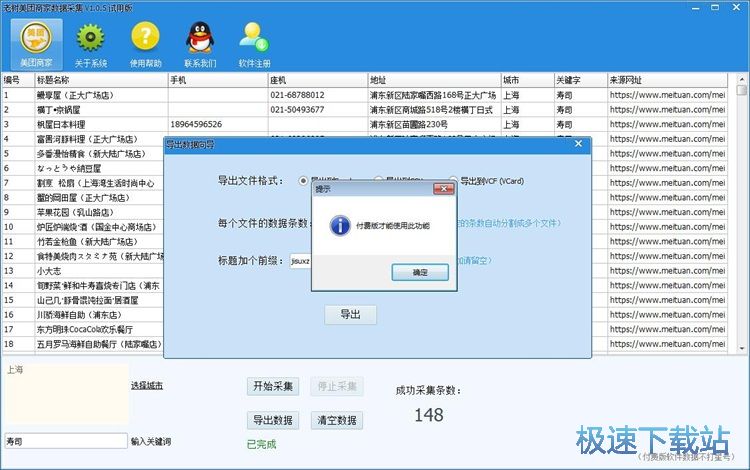Image resolution: width=750 pixels, height=470 pixels.
Task: Click the 来源网址 column header
Action: [x=667, y=80]
